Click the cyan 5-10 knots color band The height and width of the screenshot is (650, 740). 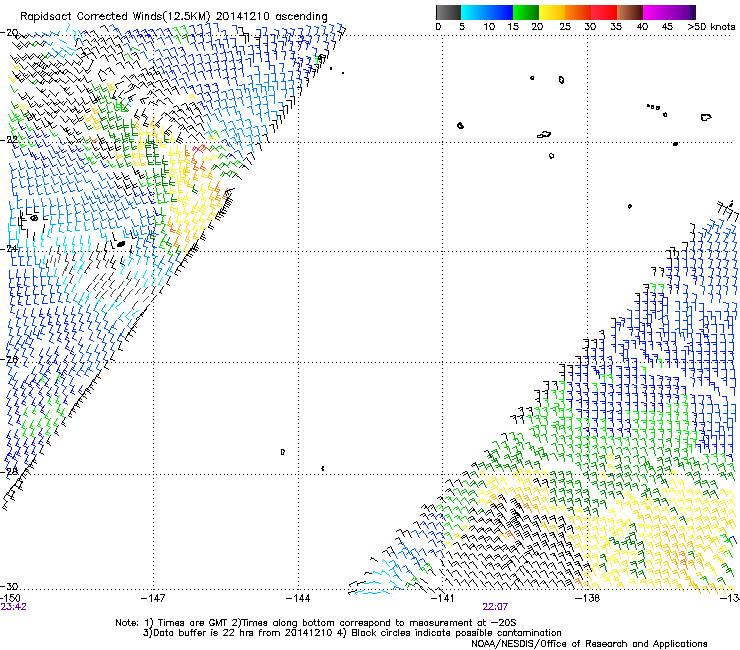pos(474,12)
